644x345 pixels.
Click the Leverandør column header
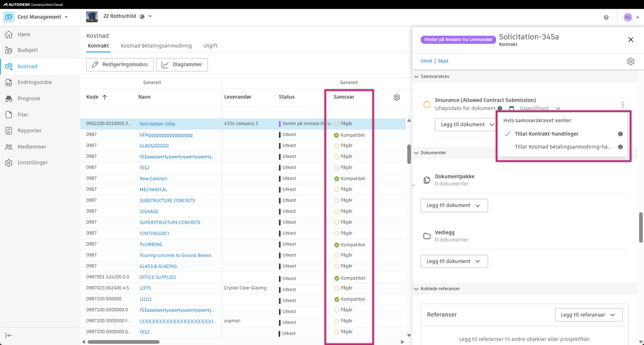238,97
